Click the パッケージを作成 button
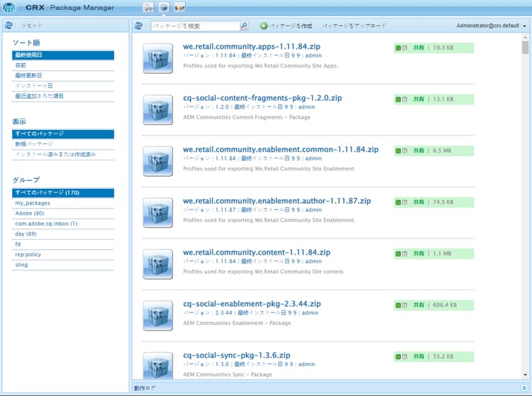The height and width of the screenshot is (396, 532). point(287,26)
